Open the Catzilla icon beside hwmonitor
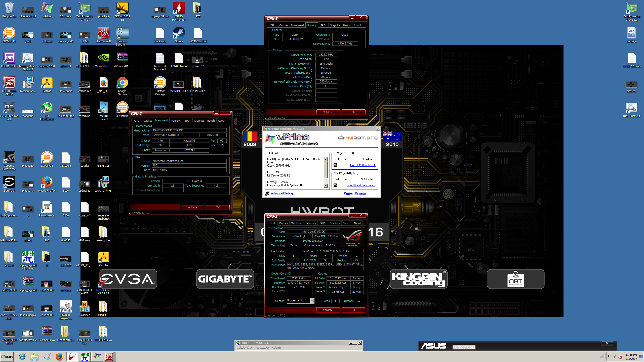Viewport: 644px width, 362px height. point(47,85)
